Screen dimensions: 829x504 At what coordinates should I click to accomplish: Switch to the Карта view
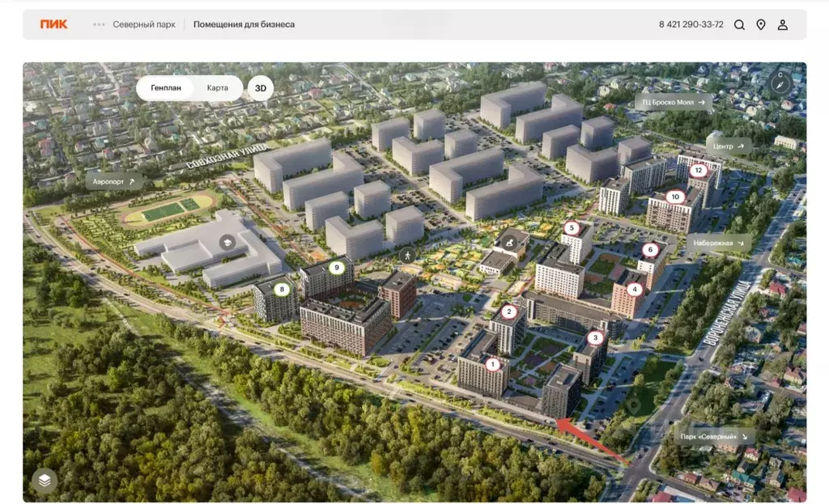click(217, 88)
